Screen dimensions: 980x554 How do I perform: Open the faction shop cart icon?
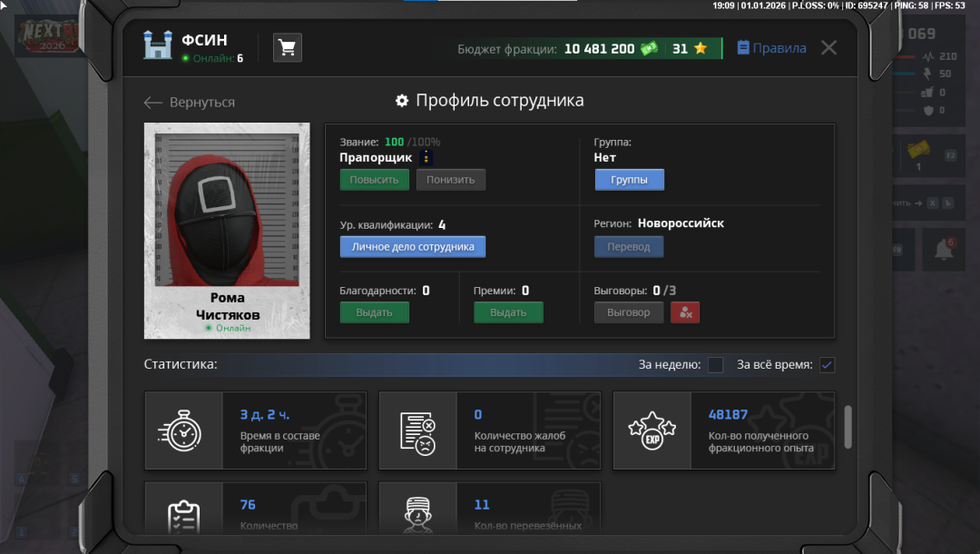pos(288,48)
